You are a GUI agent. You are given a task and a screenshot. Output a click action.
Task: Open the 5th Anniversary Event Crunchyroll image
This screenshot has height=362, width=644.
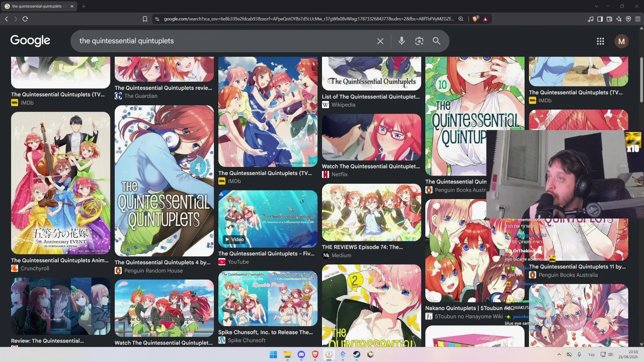[60, 183]
